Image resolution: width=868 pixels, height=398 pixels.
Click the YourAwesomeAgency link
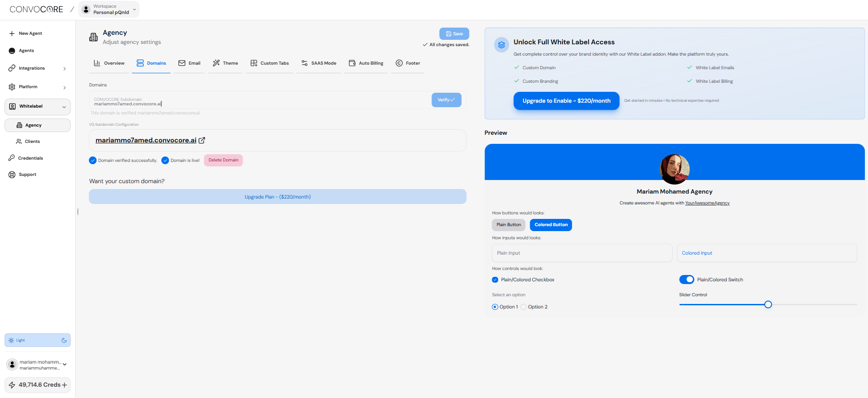[707, 203]
